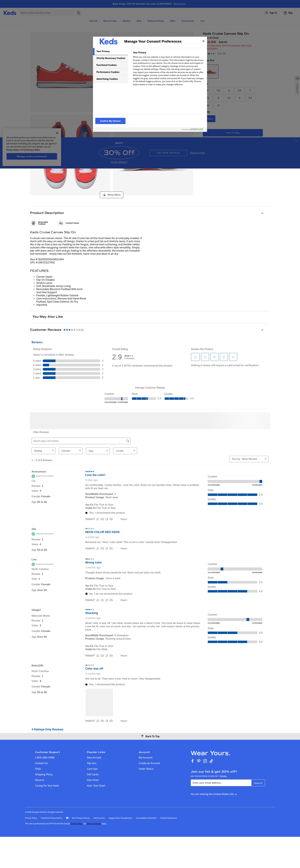Open the Gender filter dropdown

pos(70,451)
